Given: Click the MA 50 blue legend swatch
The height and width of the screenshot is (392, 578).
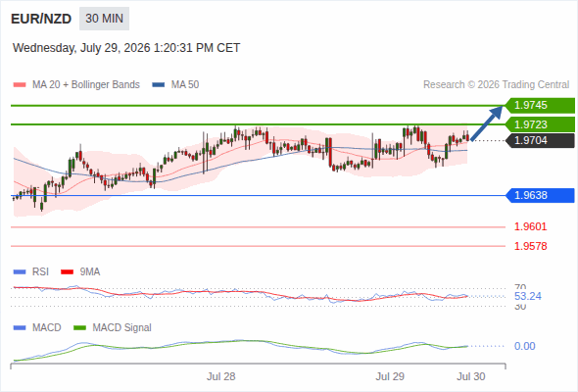Looking at the screenshot, I should pos(159,85).
